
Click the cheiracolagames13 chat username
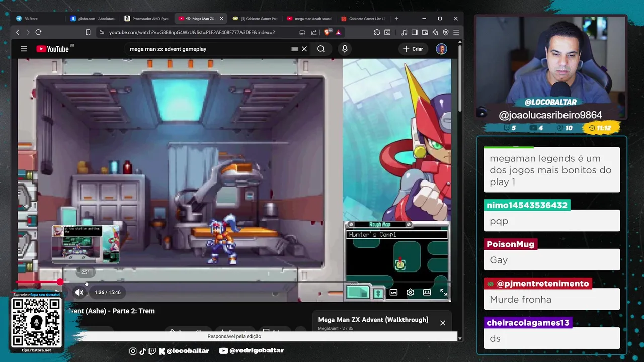click(x=528, y=323)
